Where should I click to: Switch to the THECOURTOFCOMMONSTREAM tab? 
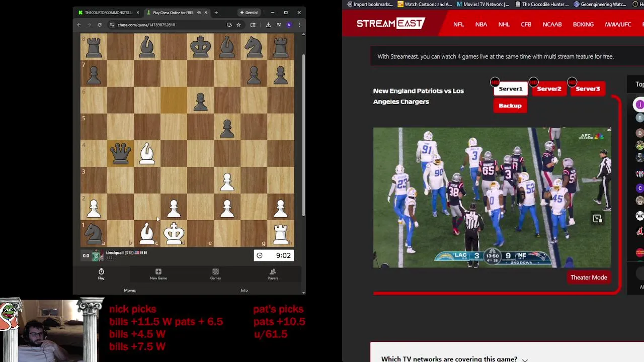tap(108, 13)
